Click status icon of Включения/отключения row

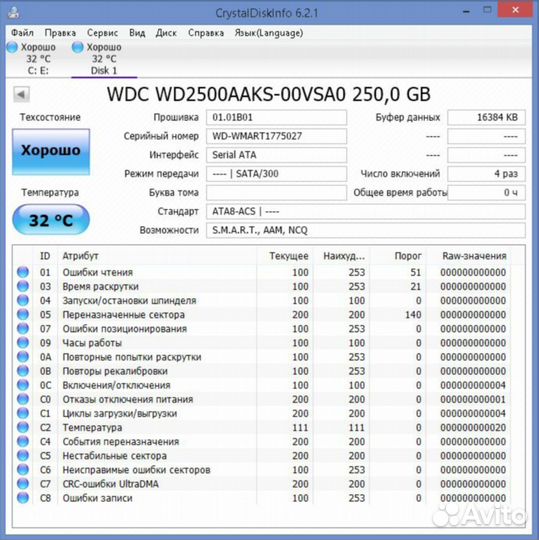click(x=23, y=385)
